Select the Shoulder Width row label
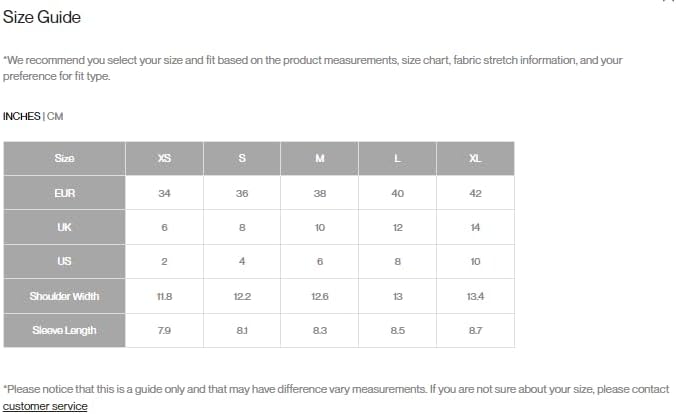 tap(64, 296)
